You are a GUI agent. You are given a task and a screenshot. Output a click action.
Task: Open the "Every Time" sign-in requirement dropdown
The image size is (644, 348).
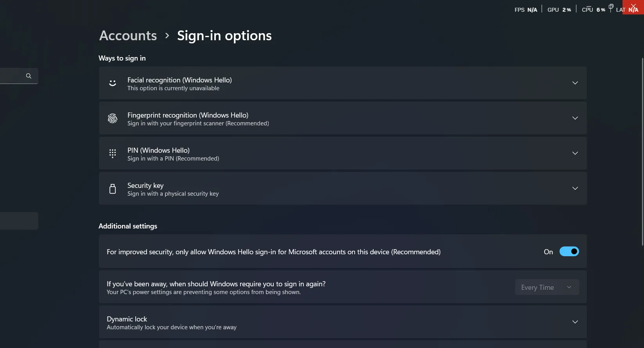click(547, 287)
